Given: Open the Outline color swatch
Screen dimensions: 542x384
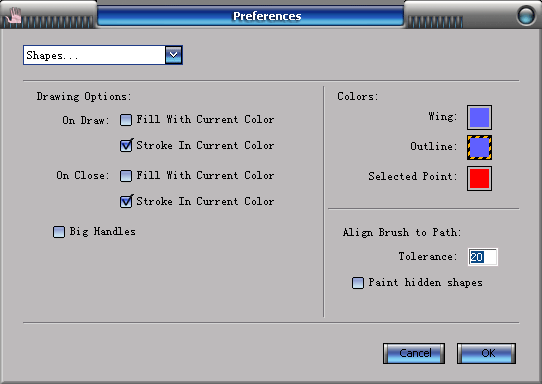Looking at the screenshot, I should [x=479, y=148].
